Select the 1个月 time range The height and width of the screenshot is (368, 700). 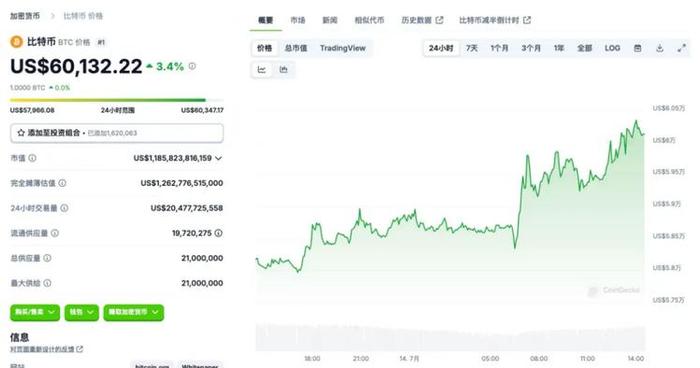[499, 48]
